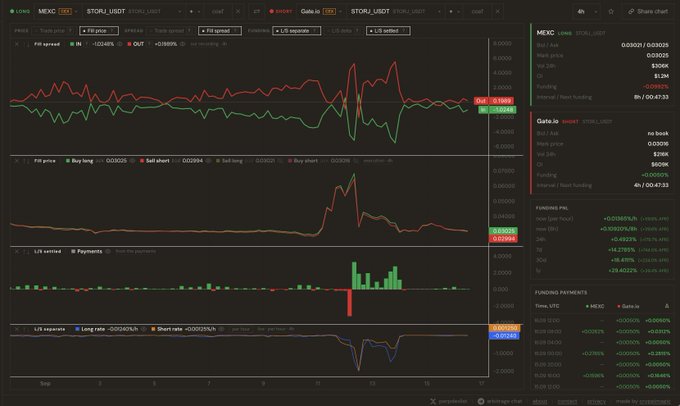This screenshot has width=680, height=406.
Task: Open the short-side dot selector dropdown
Action: [x=454, y=11]
